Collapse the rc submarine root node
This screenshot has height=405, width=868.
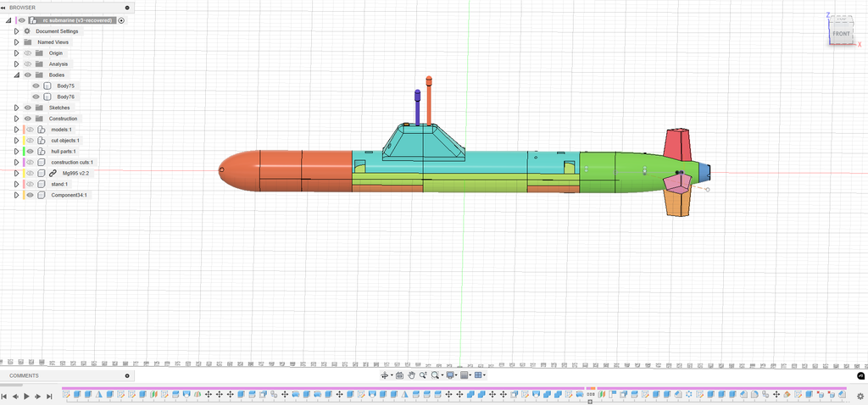8,20
